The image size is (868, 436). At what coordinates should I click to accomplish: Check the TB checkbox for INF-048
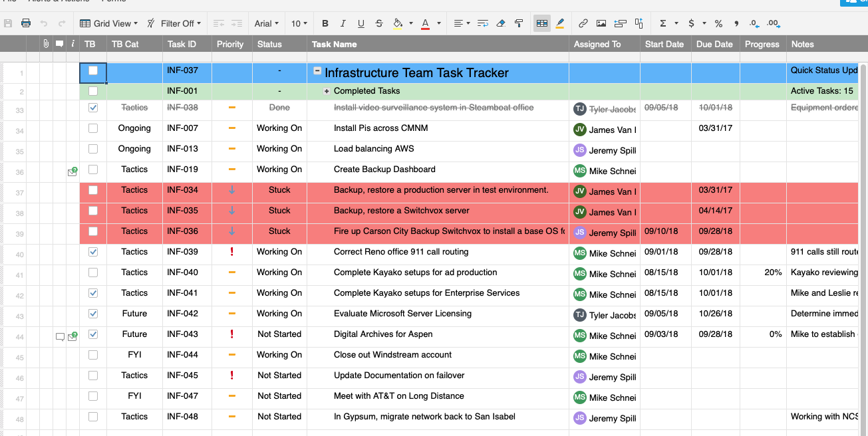pyautogui.click(x=93, y=417)
